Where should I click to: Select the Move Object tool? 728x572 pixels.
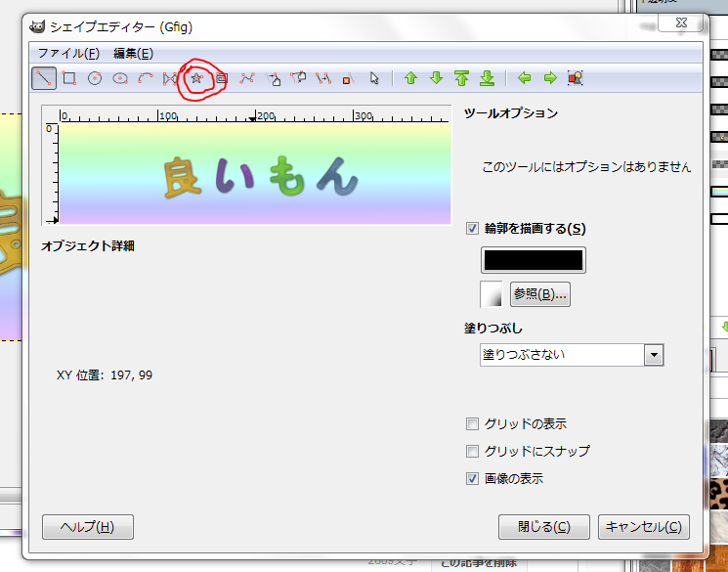tap(273, 78)
